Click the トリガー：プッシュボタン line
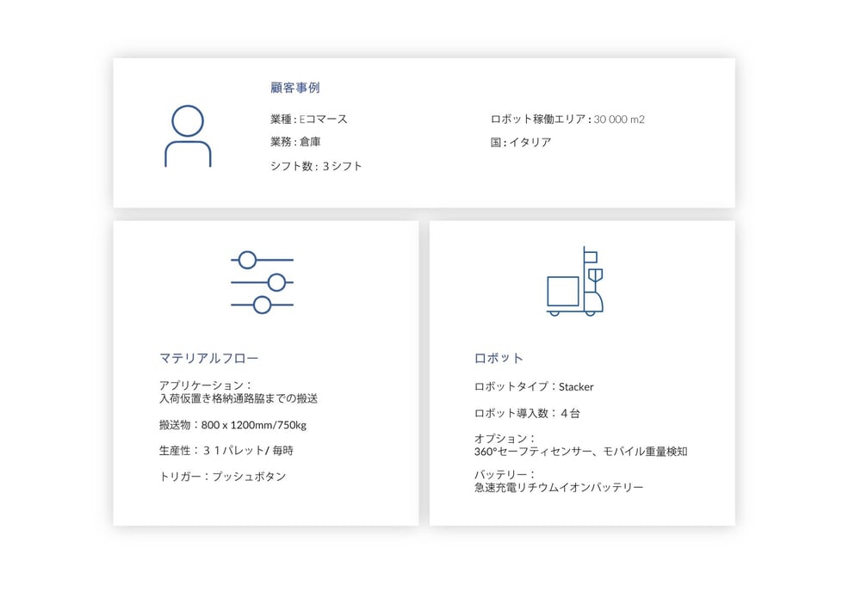This screenshot has height=616, width=861. (222, 476)
